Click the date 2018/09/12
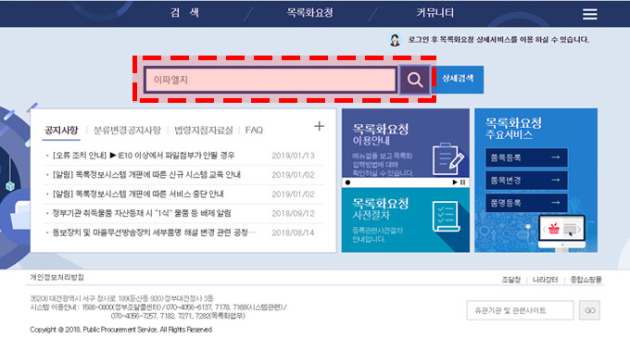630x364 pixels. [293, 213]
